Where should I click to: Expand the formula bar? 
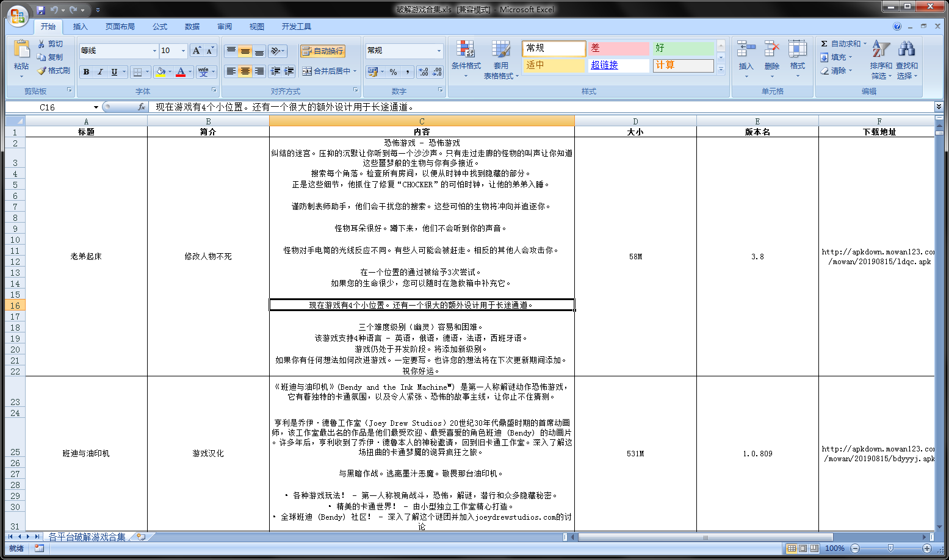point(939,107)
